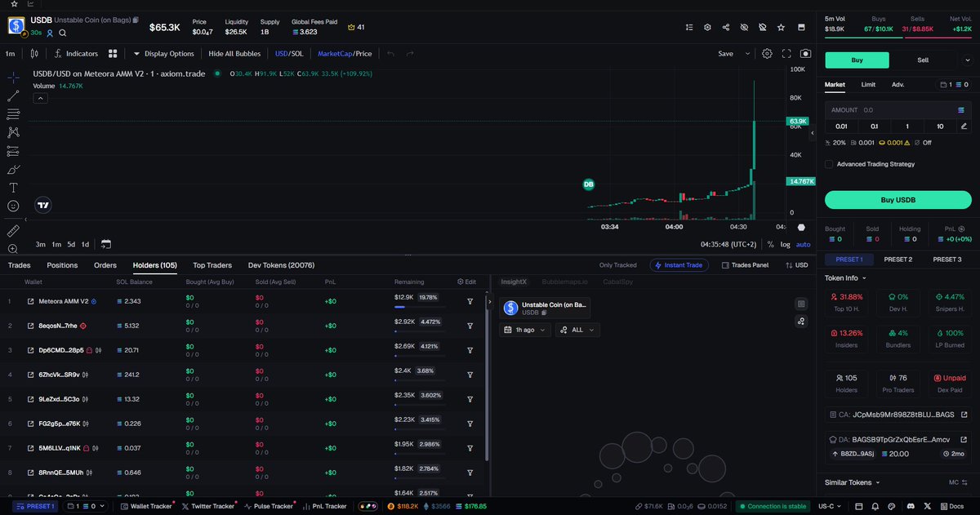Open the ALL filter dropdown
The width and height of the screenshot is (980, 515).
pos(577,330)
